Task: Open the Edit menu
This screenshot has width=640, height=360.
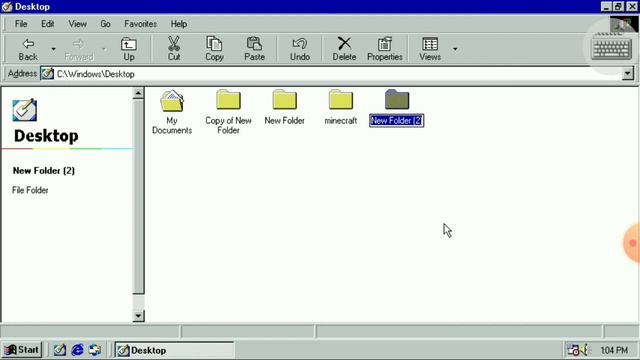Action: pyautogui.click(x=47, y=24)
